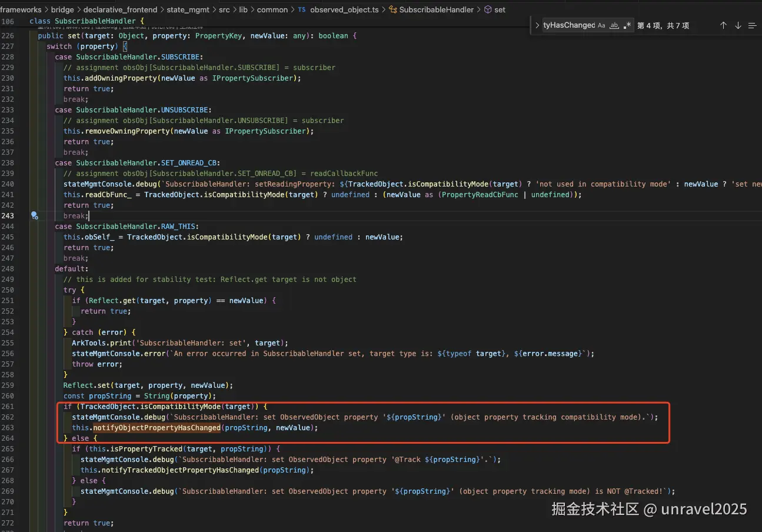
Task: Toggle Match Case (Aa) in find widget
Action: pyautogui.click(x=601, y=25)
